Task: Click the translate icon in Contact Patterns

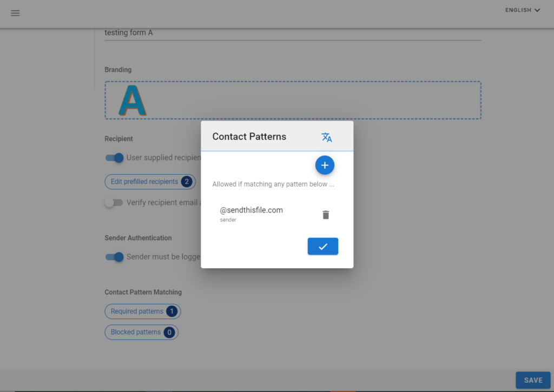Action: point(326,137)
